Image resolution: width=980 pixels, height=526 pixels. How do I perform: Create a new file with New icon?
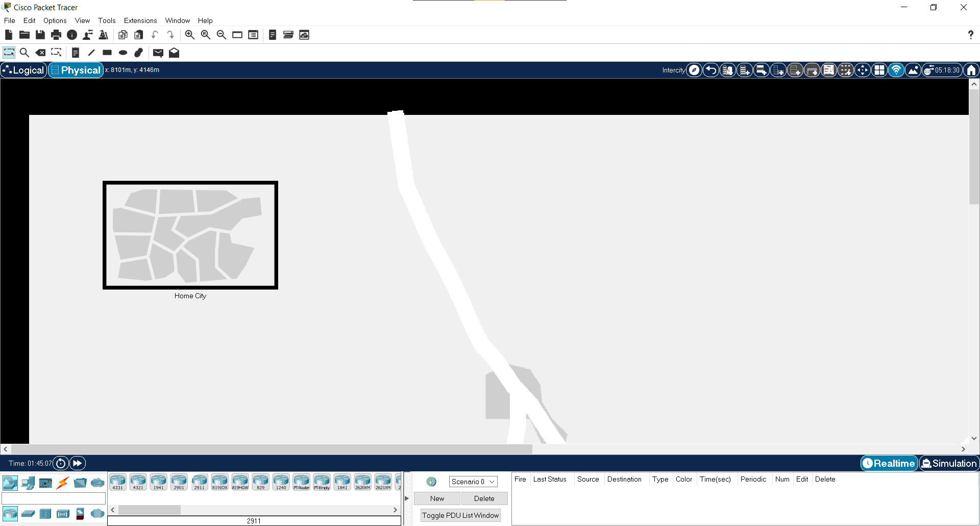[x=9, y=35]
